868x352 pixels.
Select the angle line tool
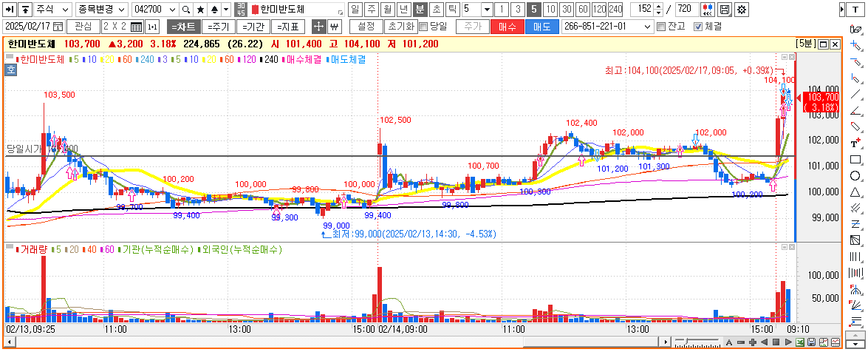click(855, 110)
